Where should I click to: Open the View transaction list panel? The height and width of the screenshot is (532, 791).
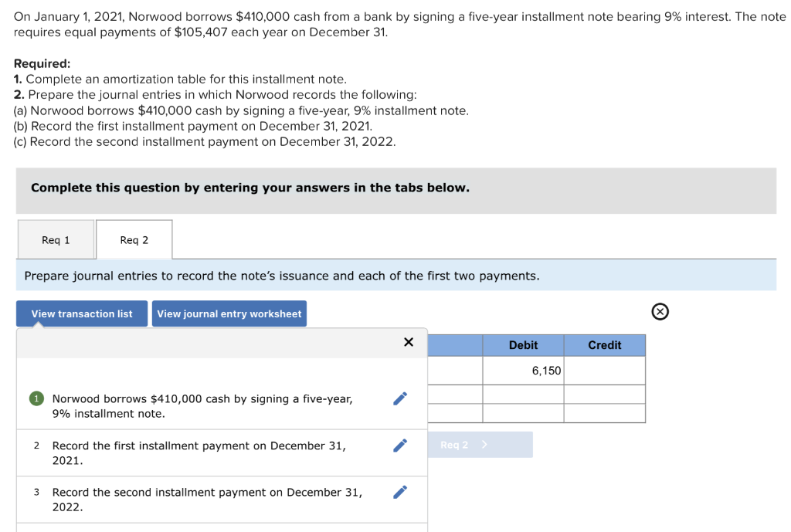click(x=81, y=313)
